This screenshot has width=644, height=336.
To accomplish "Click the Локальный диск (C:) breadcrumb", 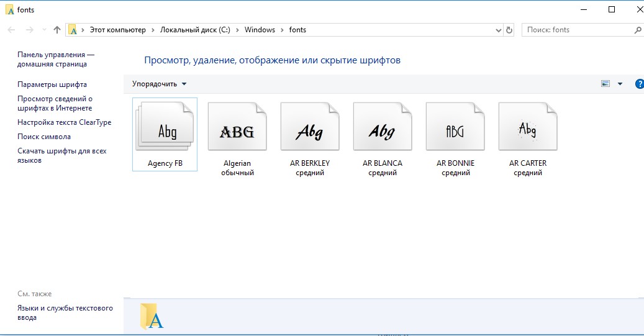I will [194, 30].
